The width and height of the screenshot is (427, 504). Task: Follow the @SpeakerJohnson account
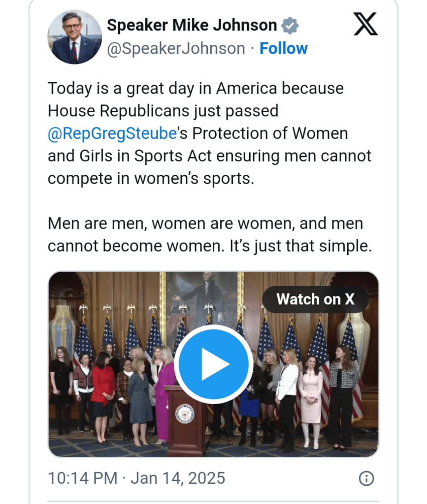click(x=283, y=48)
